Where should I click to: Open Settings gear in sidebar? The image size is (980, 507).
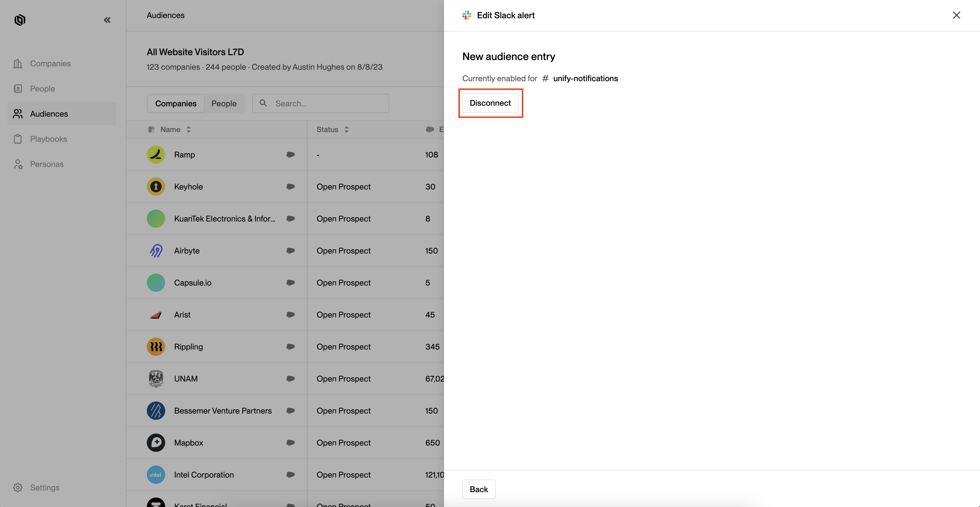pos(18,488)
